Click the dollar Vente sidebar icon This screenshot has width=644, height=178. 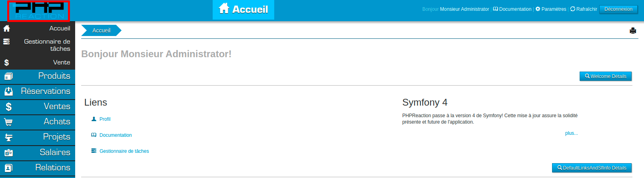click(6, 62)
